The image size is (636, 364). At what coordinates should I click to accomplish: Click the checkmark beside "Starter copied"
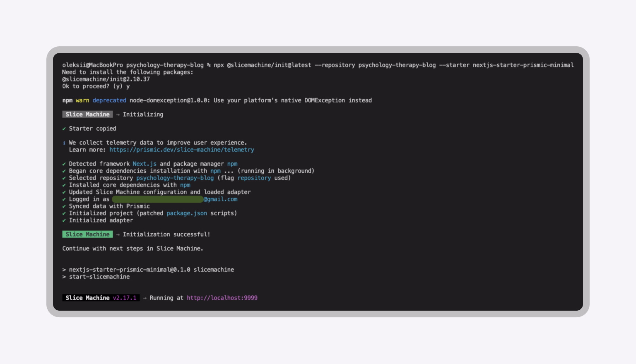(64, 129)
